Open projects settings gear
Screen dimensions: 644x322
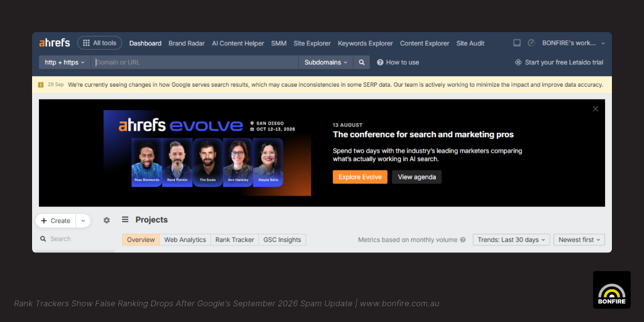(x=107, y=220)
